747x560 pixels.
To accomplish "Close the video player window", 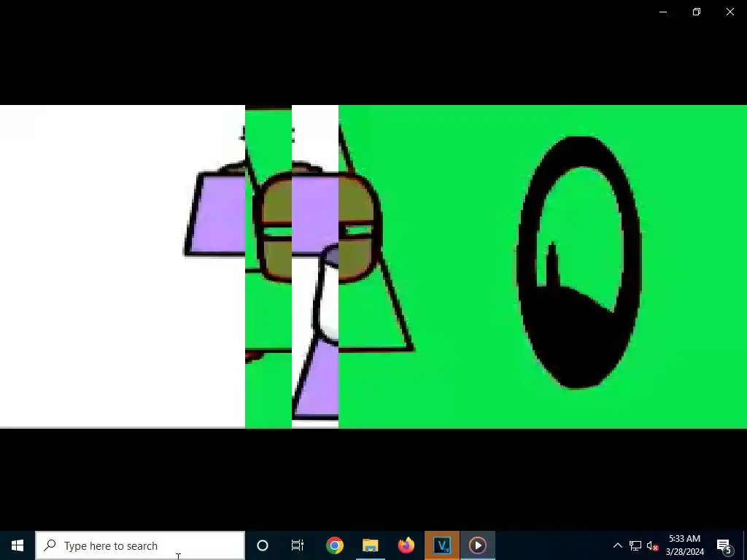I will click(729, 12).
